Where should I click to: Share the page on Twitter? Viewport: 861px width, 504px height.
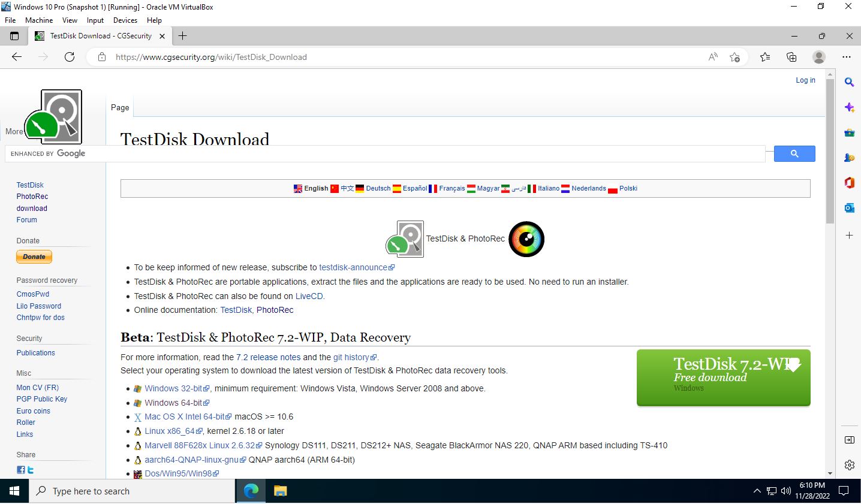[31, 470]
